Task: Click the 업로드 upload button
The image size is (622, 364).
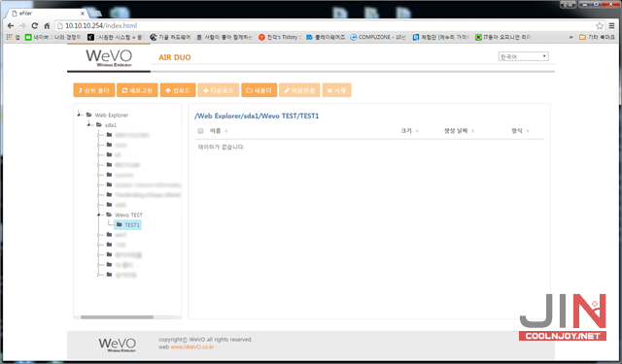Action: 178,90
